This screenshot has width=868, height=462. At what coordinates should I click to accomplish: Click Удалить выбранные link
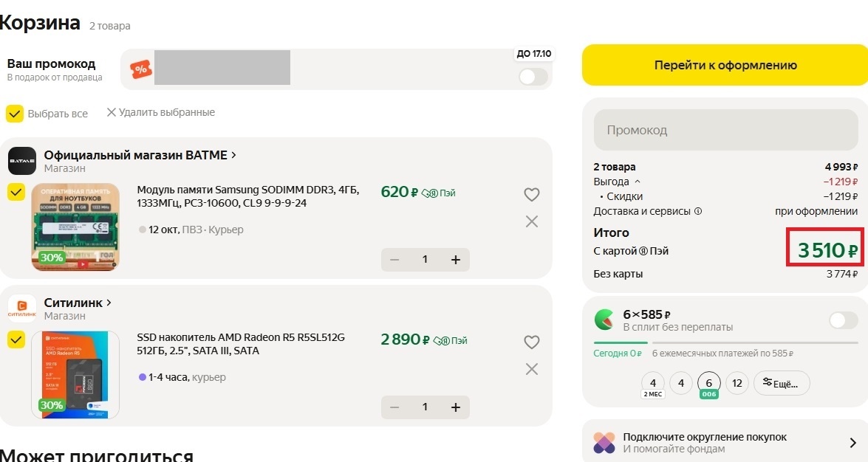click(162, 112)
